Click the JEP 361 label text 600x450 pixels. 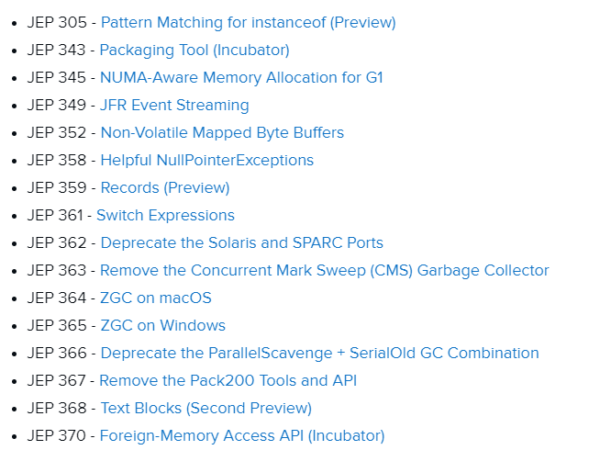[x=55, y=215]
